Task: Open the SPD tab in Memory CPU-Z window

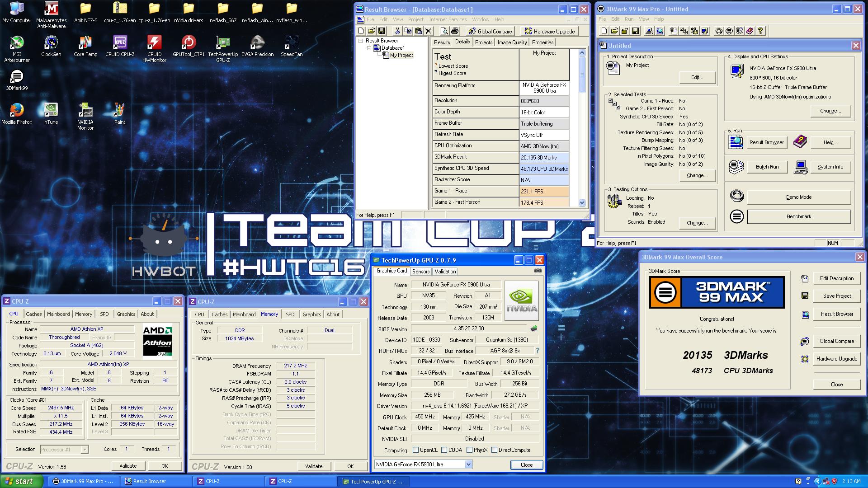Action: pos(290,314)
